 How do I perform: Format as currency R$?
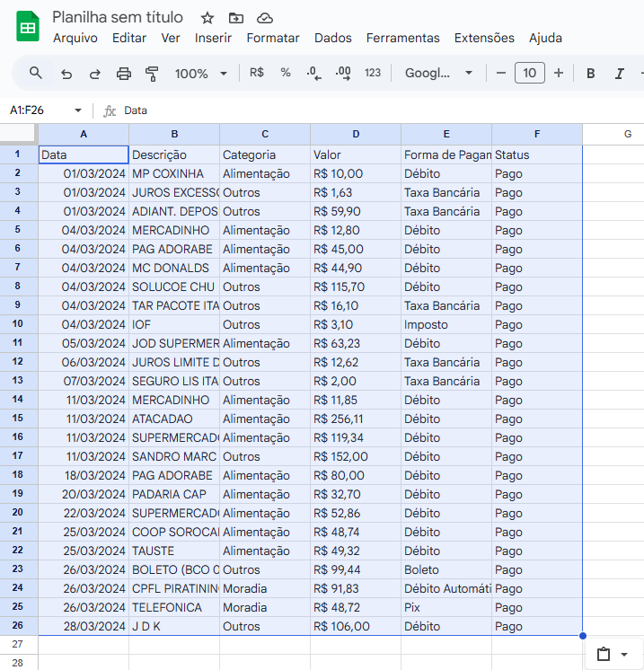tap(256, 73)
